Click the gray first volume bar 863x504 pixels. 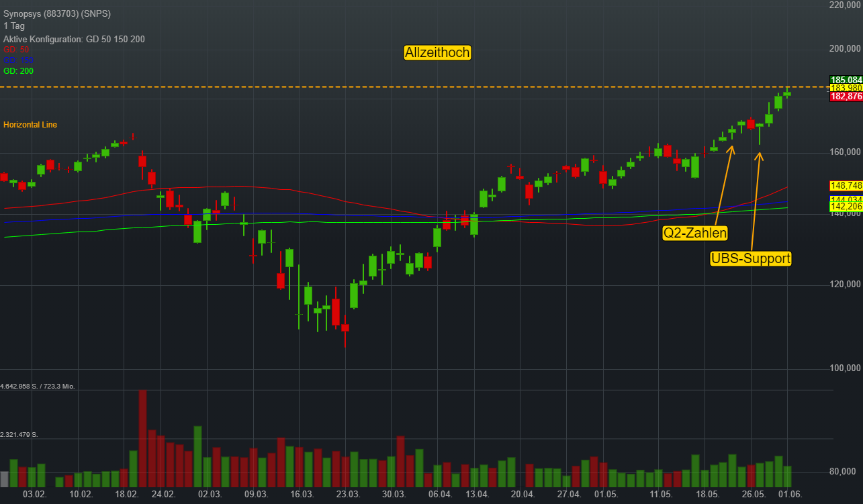[x=4, y=479]
